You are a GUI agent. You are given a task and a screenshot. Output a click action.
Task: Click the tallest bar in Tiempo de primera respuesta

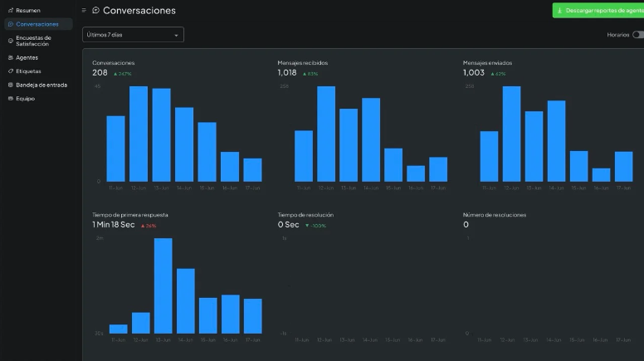(163, 285)
